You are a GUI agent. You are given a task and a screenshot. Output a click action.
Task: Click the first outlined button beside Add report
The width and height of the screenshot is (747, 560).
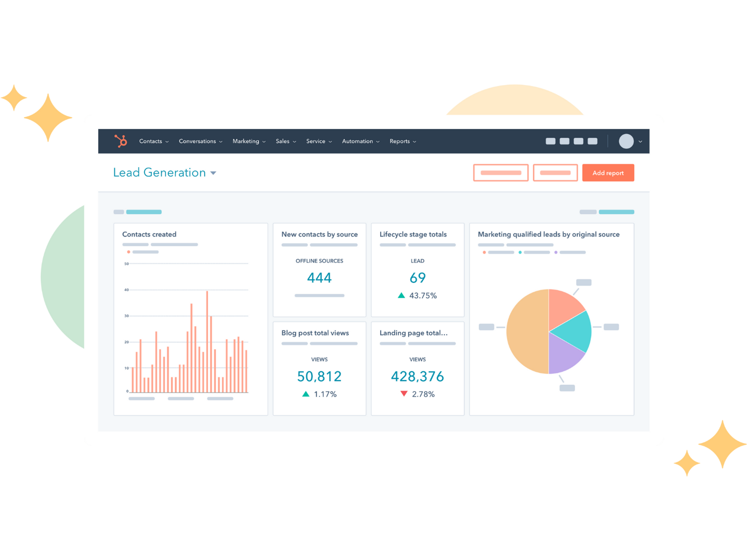(x=500, y=173)
